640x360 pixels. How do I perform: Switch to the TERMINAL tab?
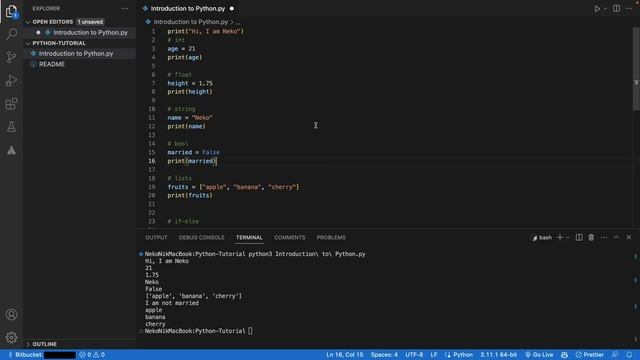click(249, 238)
